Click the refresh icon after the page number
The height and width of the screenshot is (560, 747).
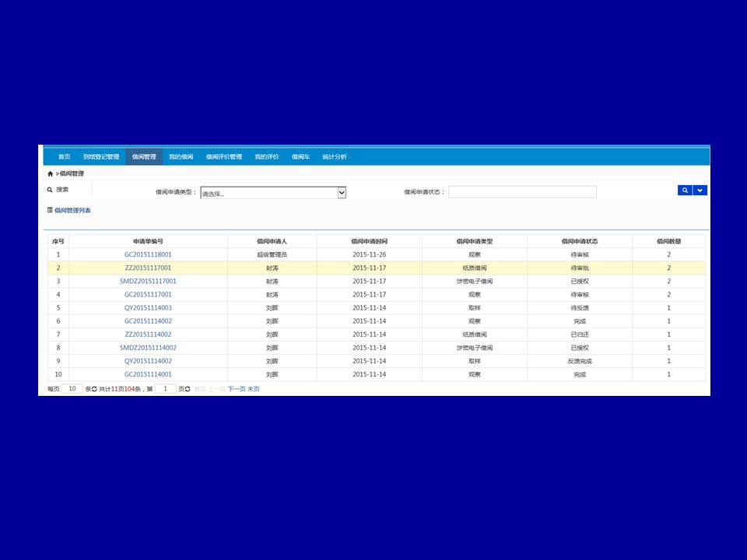[188, 389]
